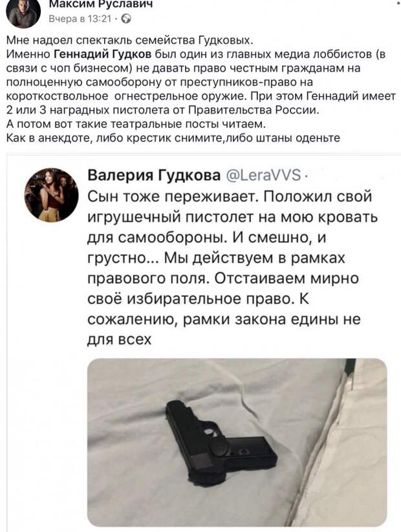The height and width of the screenshot is (532, 401).
Task: Click the globe public-privacy icon
Action: pyautogui.click(x=126, y=19)
